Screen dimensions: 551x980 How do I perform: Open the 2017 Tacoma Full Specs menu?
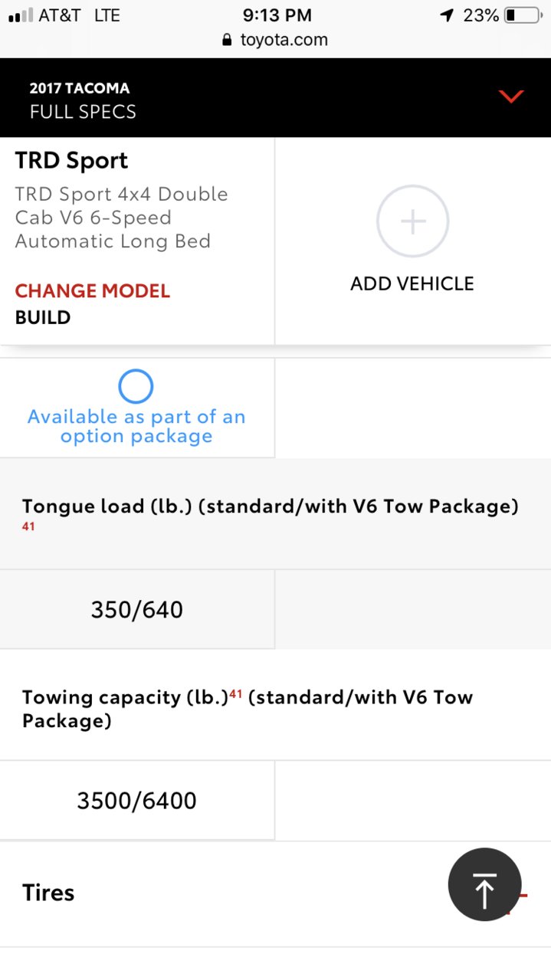(275, 98)
